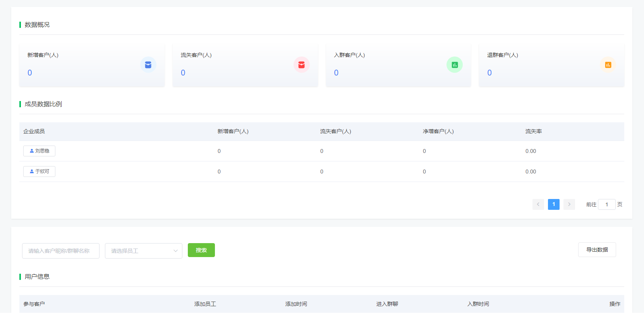
Task: Click the red icon on 流失客户 card
Action: (301, 65)
